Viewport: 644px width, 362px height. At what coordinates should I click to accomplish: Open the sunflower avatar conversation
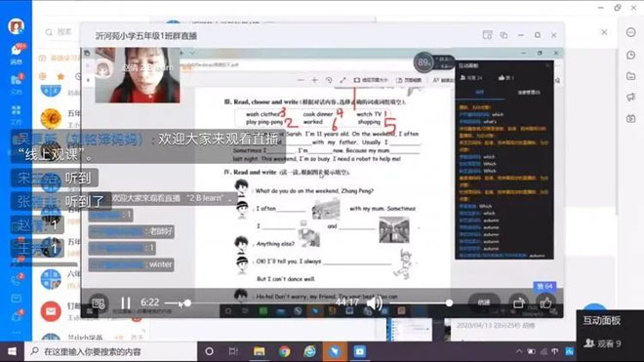coord(51,118)
